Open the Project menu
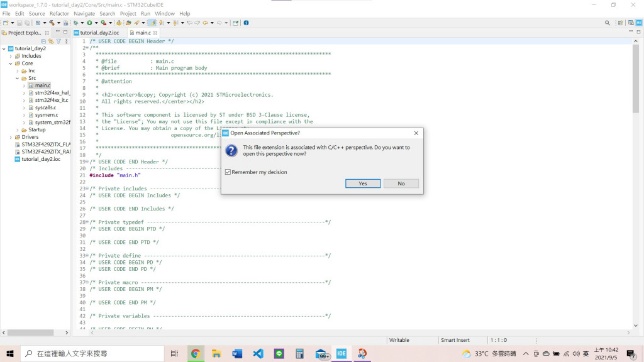This screenshot has width=644, height=362. pos(128,14)
